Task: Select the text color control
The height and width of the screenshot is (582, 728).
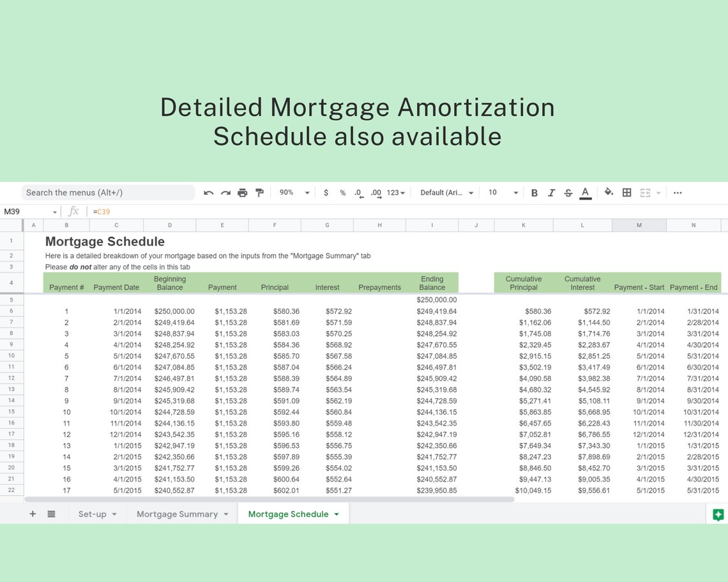Action: [586, 192]
